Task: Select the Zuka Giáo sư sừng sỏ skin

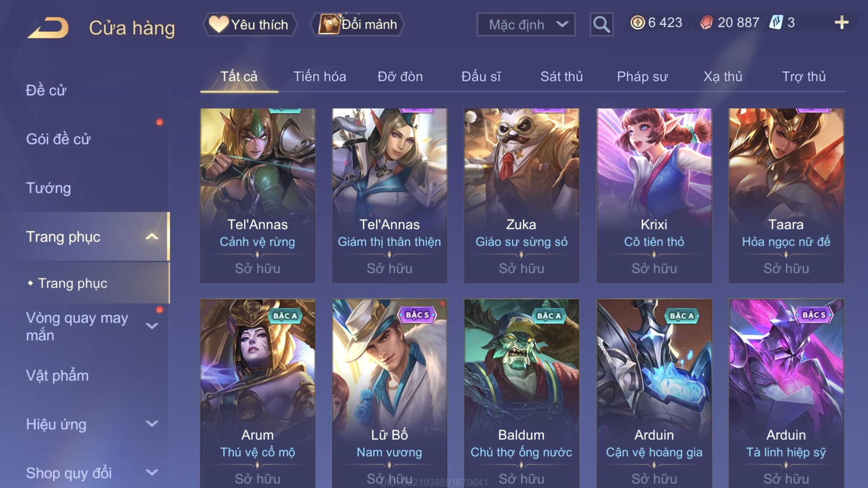Action: pos(521,195)
